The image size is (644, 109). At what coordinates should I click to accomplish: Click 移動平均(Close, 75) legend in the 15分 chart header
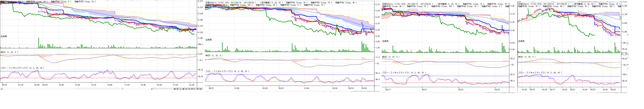point(321,3)
